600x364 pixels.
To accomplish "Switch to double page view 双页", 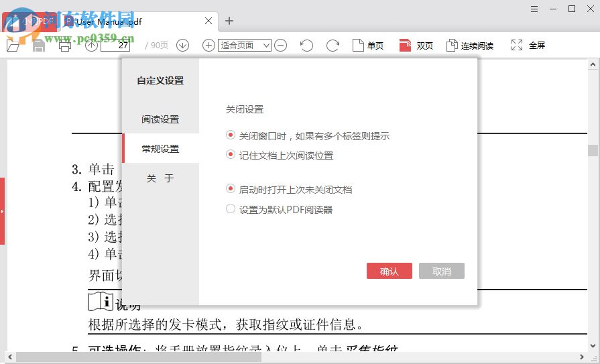I will 416,45.
